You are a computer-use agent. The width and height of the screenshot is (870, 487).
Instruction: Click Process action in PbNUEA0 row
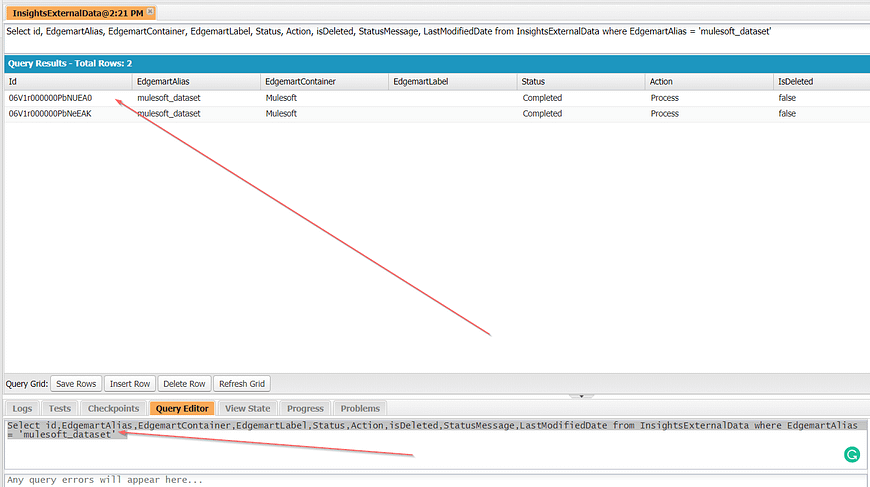click(665, 98)
